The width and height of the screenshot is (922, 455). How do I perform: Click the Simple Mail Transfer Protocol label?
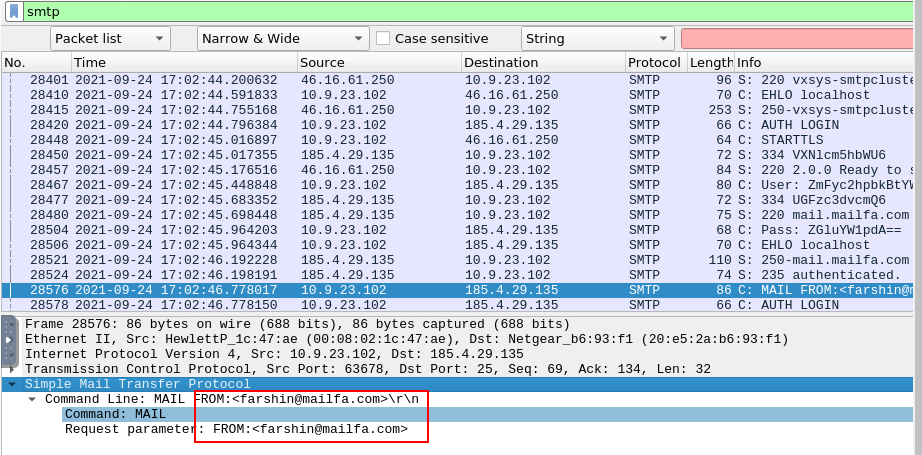138,384
